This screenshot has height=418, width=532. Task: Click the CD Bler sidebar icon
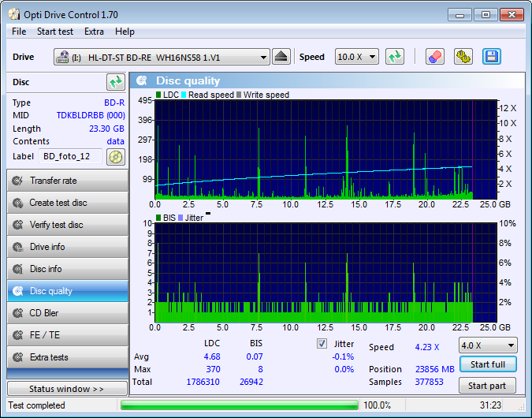[17, 313]
